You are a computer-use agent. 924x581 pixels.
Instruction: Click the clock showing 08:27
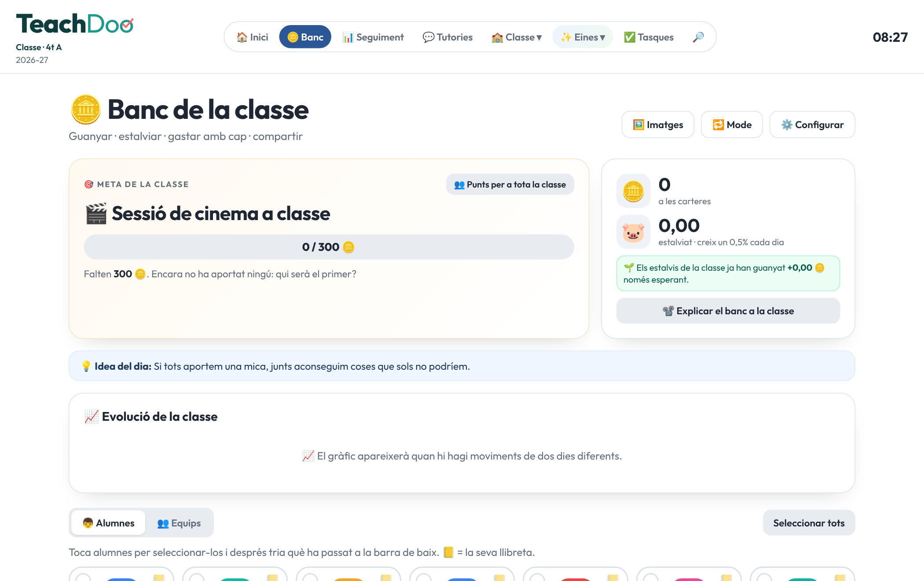pos(890,37)
